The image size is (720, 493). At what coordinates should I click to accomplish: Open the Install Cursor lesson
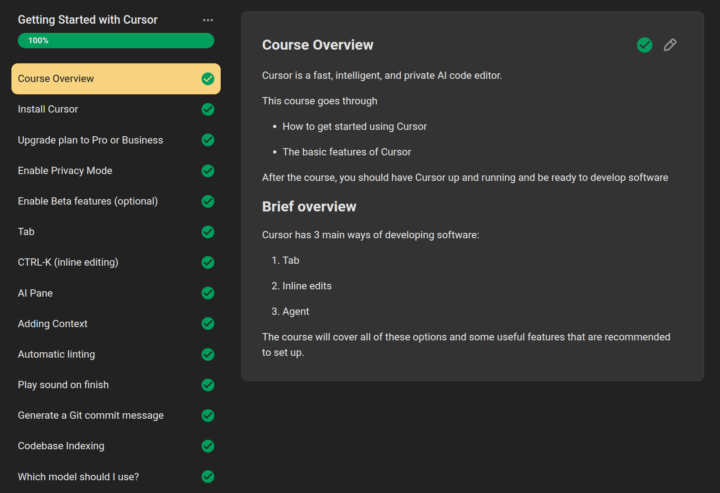pos(116,109)
